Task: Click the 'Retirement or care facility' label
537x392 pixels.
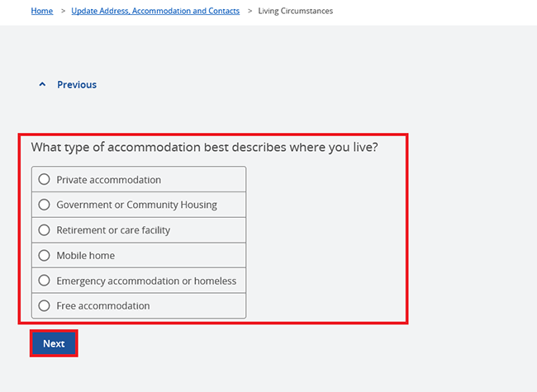Action: [x=113, y=230]
